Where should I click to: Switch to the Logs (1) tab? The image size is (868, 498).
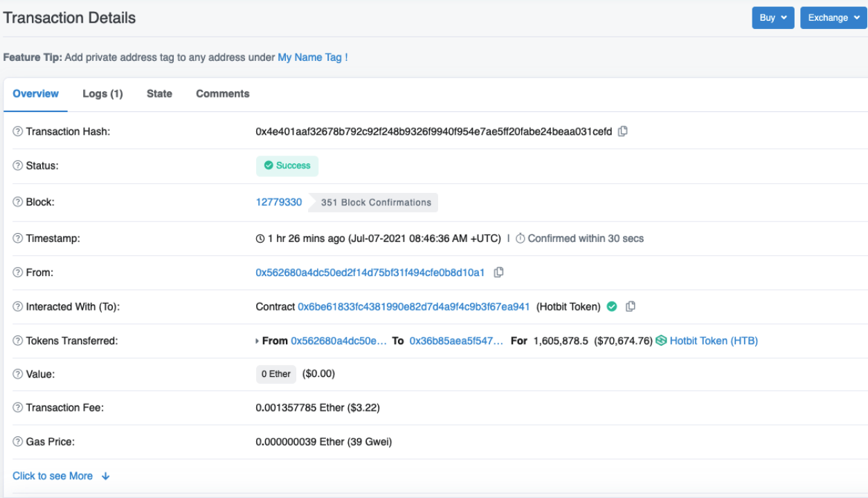102,93
